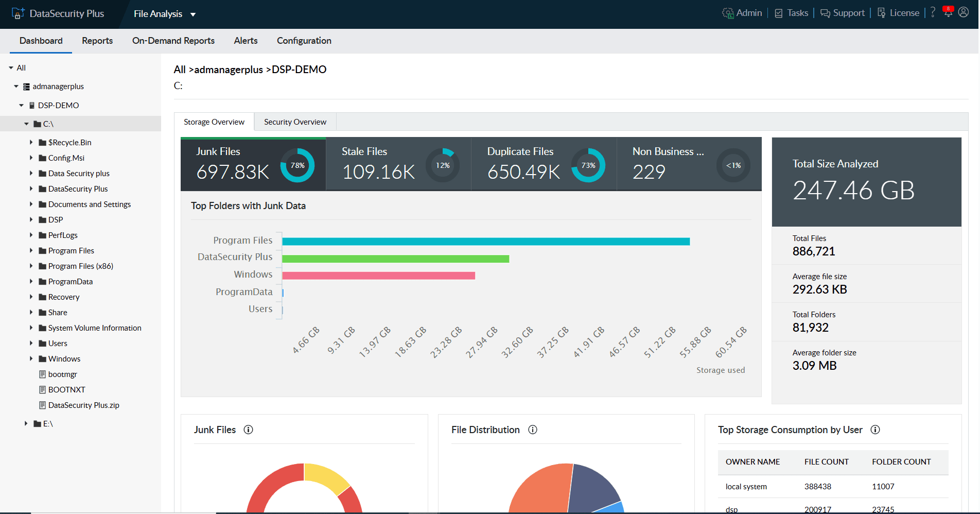Click the Top Storage Consumption info icon
Viewport: 980px width, 514px height.
point(876,430)
